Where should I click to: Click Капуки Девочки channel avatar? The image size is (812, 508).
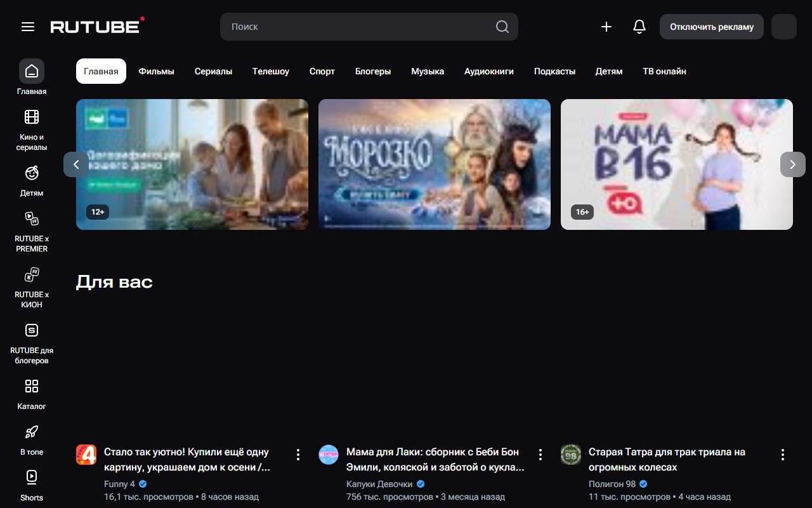point(329,455)
